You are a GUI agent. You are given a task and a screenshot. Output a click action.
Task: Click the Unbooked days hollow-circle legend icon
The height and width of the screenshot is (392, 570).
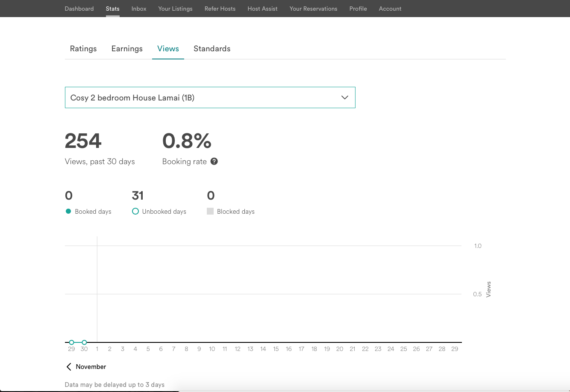[135, 211]
